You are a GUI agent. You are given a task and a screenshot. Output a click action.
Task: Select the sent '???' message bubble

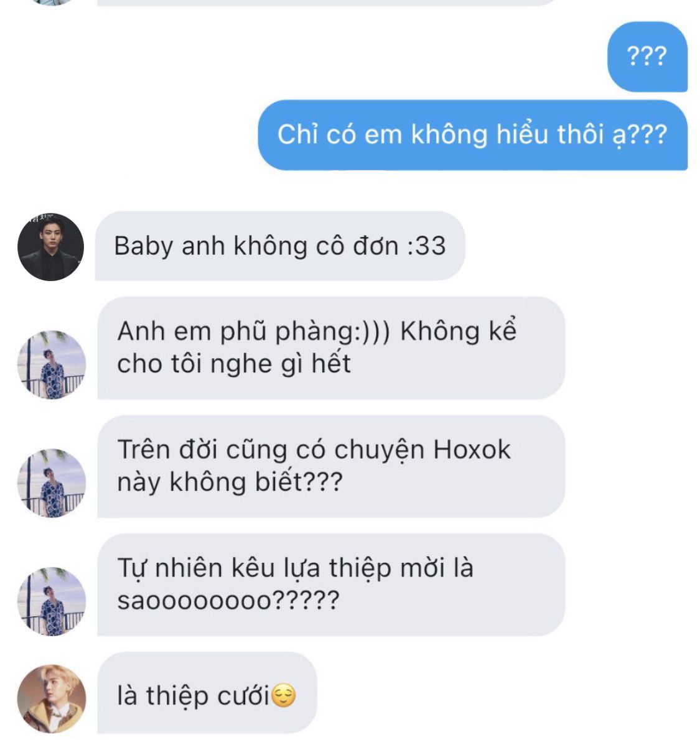tap(647, 57)
